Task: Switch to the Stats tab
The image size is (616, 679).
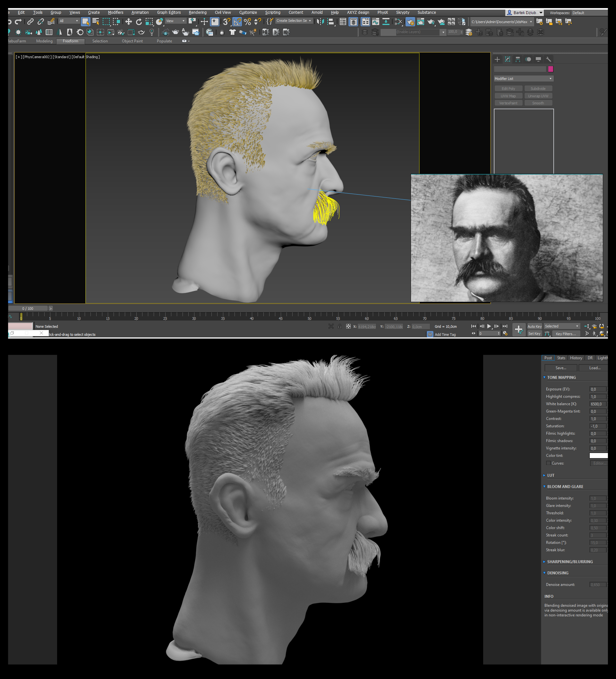Action: coord(561,358)
